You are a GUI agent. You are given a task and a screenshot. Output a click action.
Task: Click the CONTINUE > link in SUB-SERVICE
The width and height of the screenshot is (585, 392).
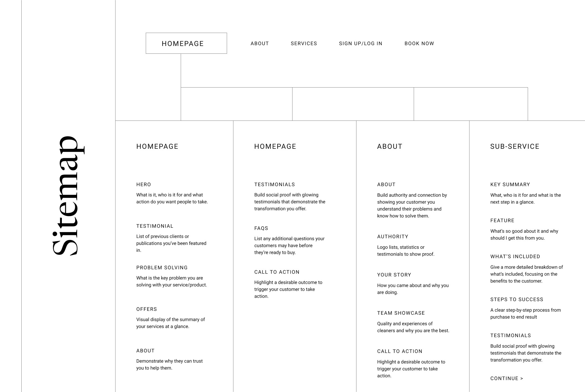[507, 378]
